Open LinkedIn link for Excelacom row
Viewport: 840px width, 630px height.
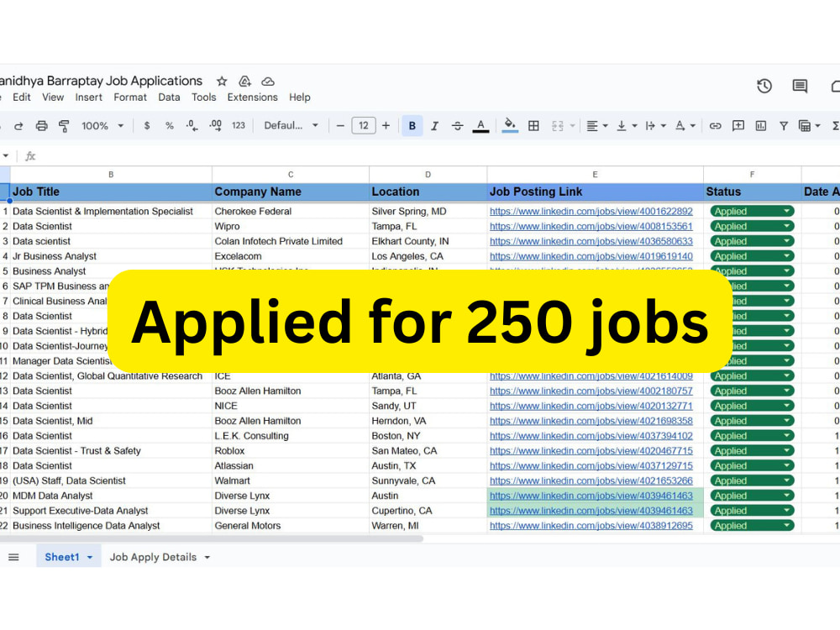coord(591,256)
